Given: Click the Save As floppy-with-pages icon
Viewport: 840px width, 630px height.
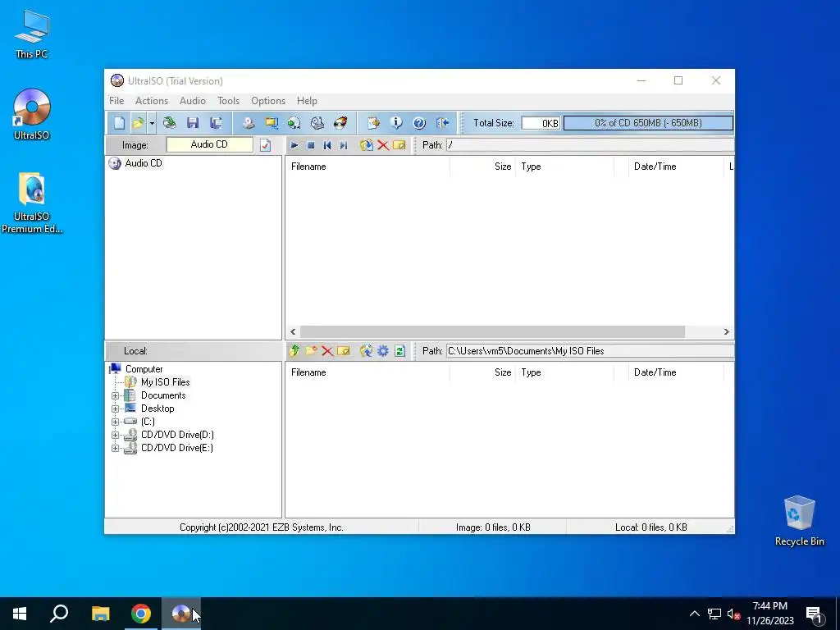Looking at the screenshot, I should coord(216,123).
